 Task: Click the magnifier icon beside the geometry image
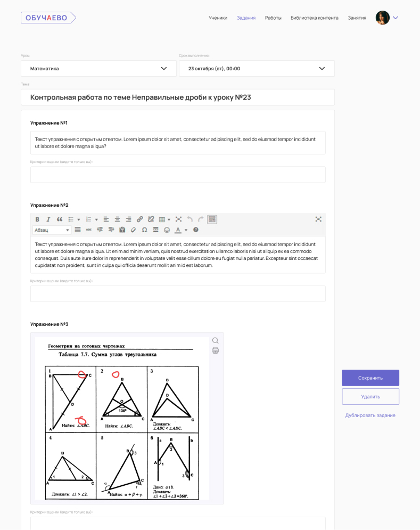215,341
